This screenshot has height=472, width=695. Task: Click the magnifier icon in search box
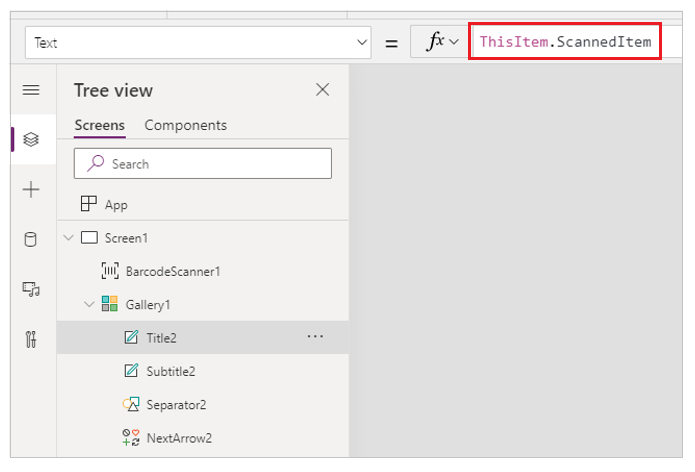[x=95, y=163]
